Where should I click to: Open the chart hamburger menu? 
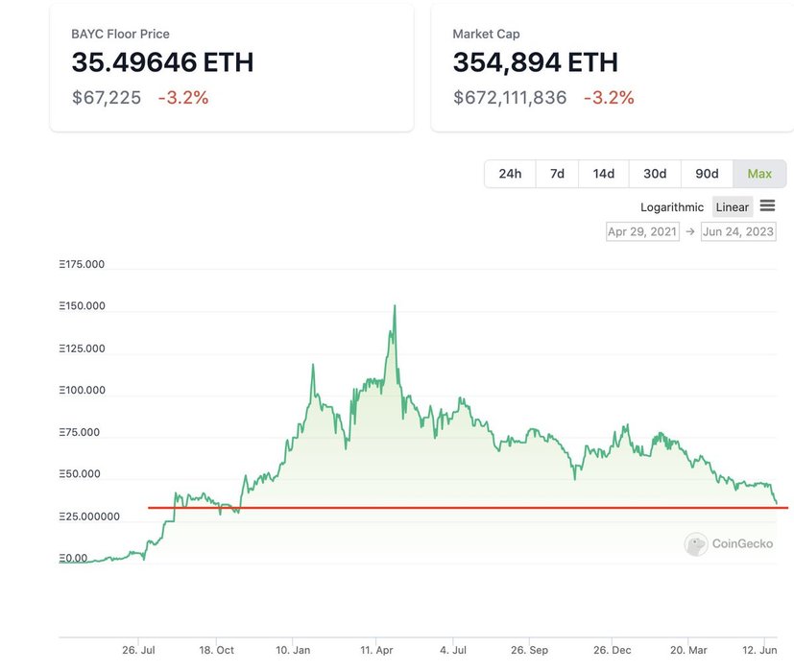coord(767,206)
